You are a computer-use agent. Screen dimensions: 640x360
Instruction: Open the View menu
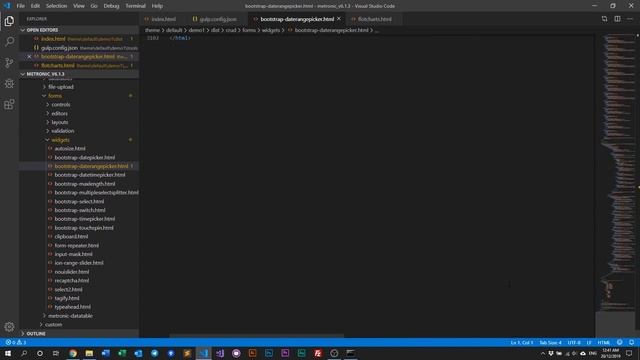[x=79, y=6]
